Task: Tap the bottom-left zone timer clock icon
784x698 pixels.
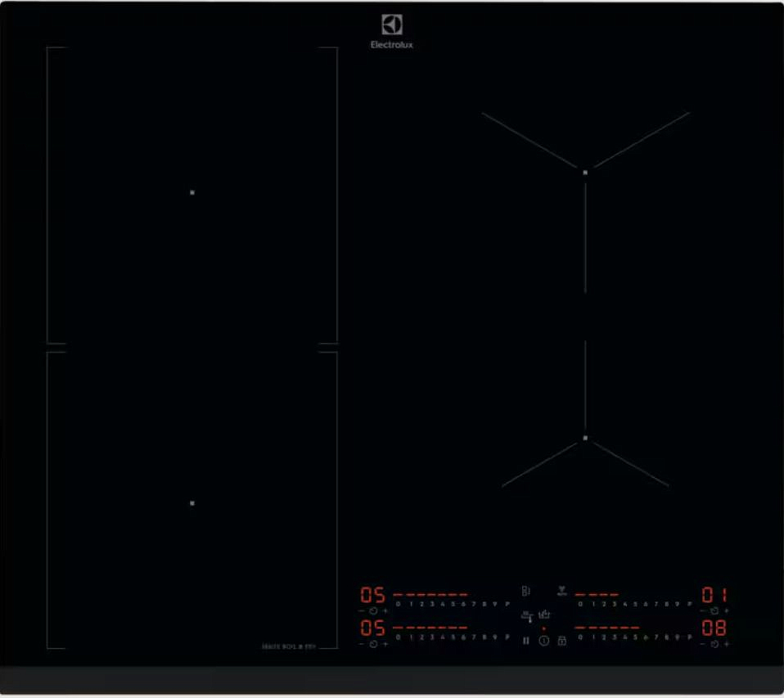Action: click(373, 643)
